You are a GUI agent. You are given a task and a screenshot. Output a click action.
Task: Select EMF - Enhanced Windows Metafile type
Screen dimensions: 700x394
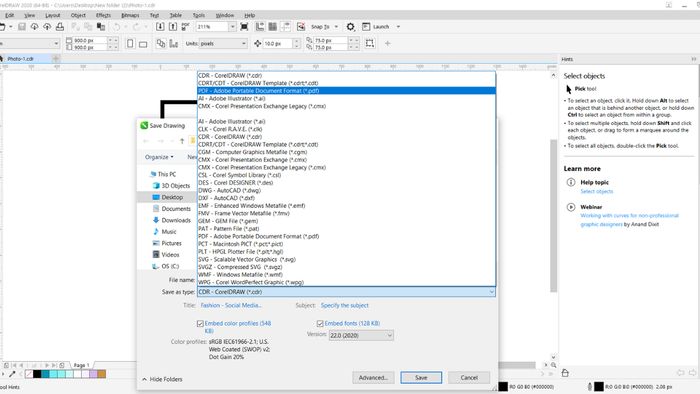[x=346, y=206]
